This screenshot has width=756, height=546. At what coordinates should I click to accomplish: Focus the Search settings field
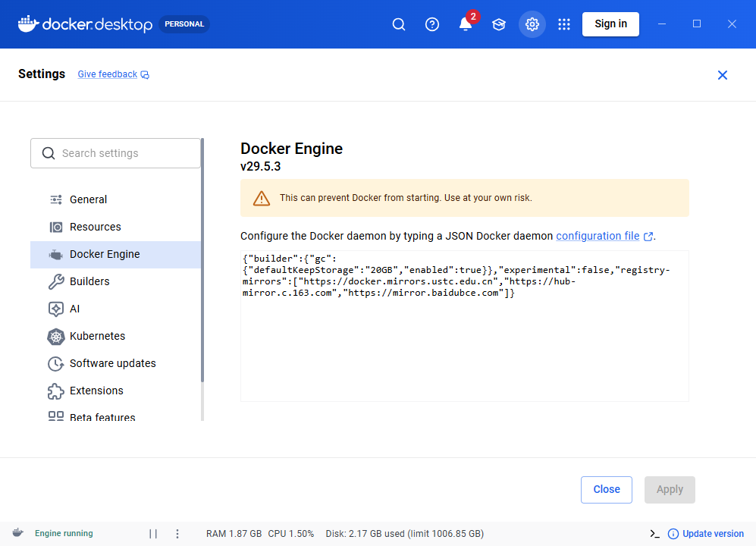(x=115, y=153)
